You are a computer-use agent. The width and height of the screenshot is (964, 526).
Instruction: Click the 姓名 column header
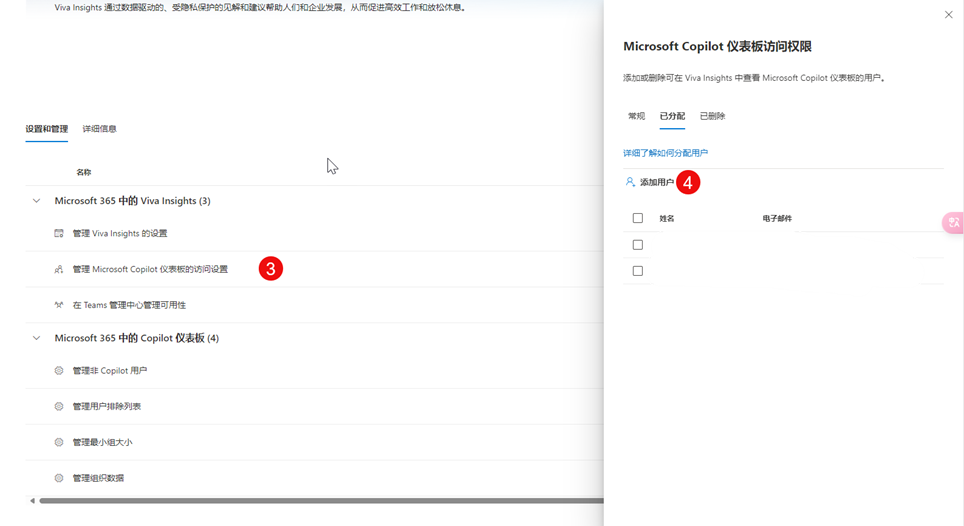point(667,218)
